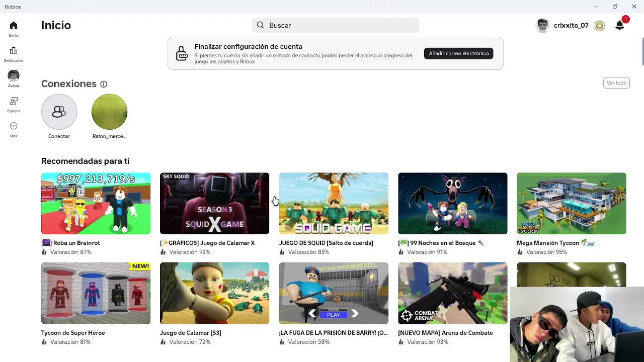The width and height of the screenshot is (644, 362).
Task: Click the search magnifier icon
Action: (x=260, y=25)
